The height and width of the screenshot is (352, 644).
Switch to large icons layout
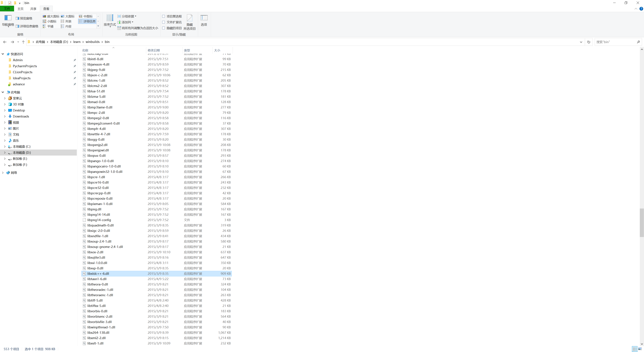coord(68,16)
